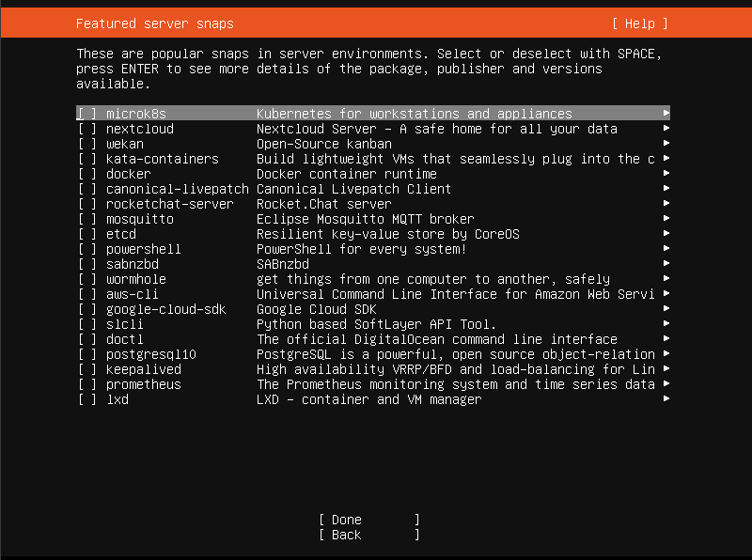Select 'Kubernetes for workstations and appliances'

click(x=415, y=114)
